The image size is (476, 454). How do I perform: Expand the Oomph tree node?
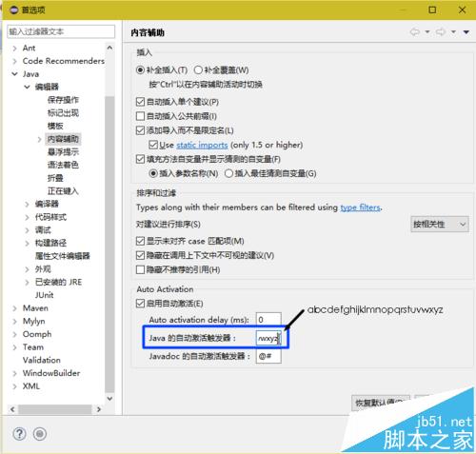14,334
